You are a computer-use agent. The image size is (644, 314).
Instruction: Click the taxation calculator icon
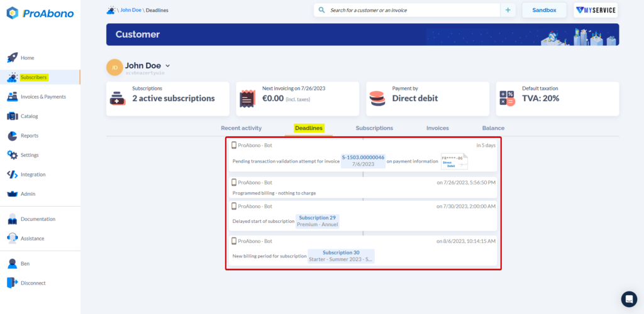(x=508, y=99)
